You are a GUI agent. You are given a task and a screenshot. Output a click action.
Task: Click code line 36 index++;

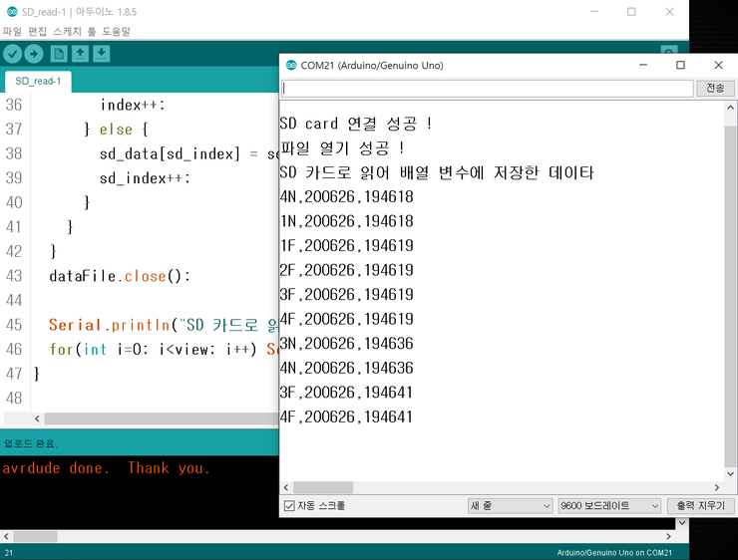coord(133,105)
